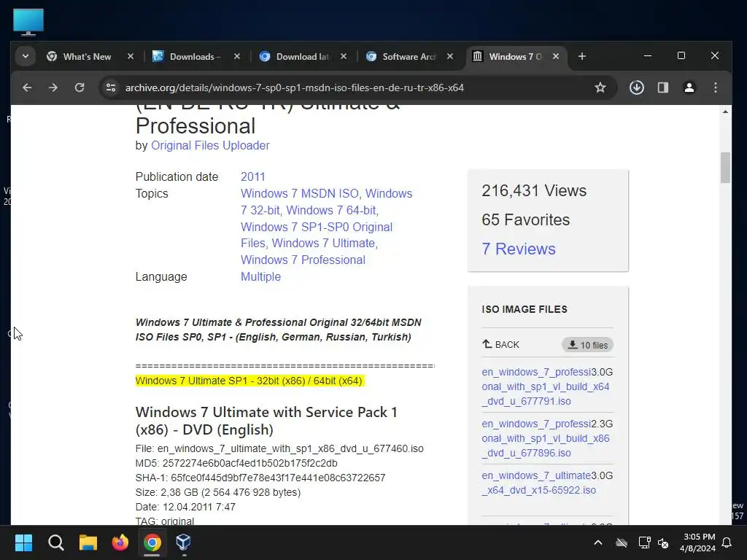Open the Windows 7 64-bit topic link
The image size is (747, 560).
coord(331,211)
